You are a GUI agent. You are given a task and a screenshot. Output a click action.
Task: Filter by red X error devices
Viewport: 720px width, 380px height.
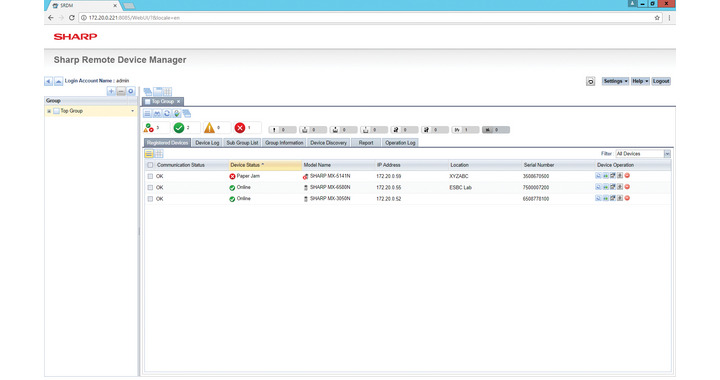click(x=240, y=128)
